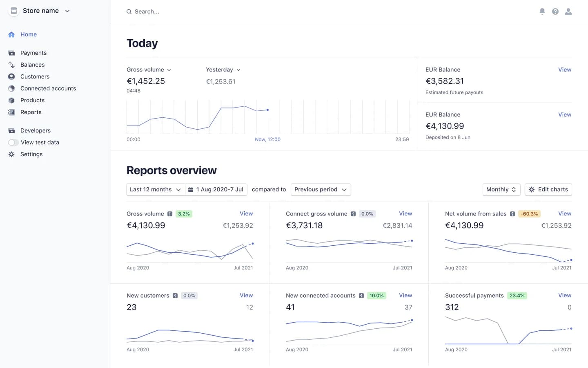Click the Home house icon in sidebar
This screenshot has height=368, width=588.
[x=11, y=35]
